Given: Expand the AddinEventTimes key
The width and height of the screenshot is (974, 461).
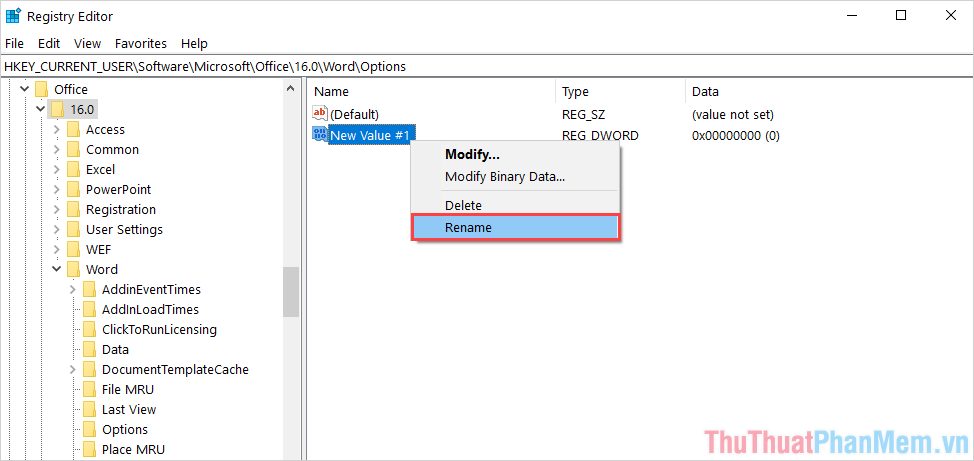Looking at the screenshot, I should [73, 289].
